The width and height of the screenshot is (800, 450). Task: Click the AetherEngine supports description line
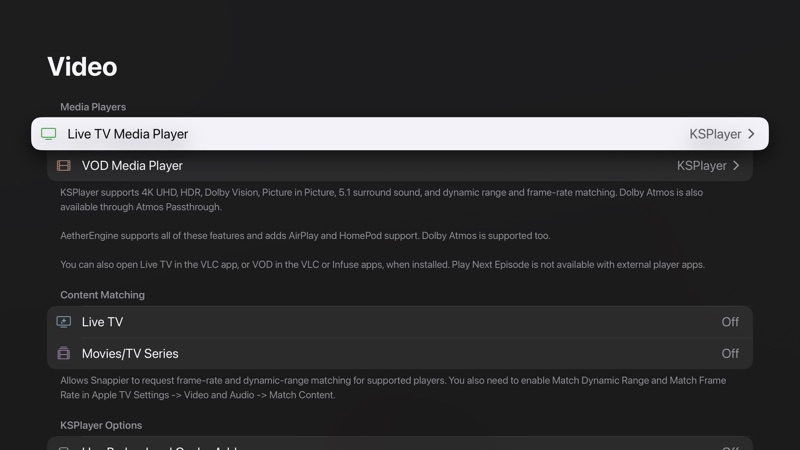point(305,236)
